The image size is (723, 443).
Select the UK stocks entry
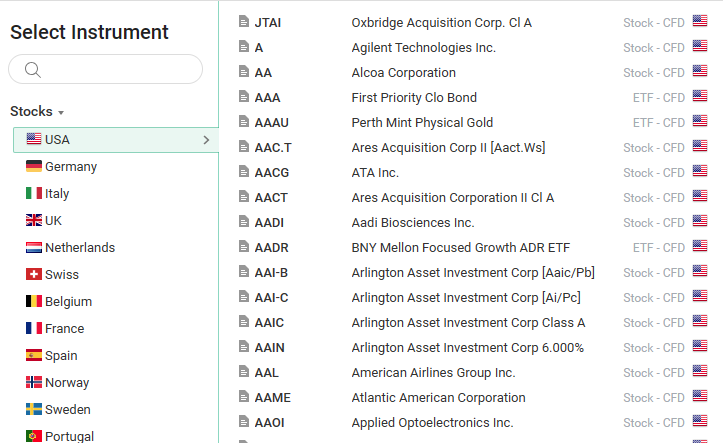53,220
